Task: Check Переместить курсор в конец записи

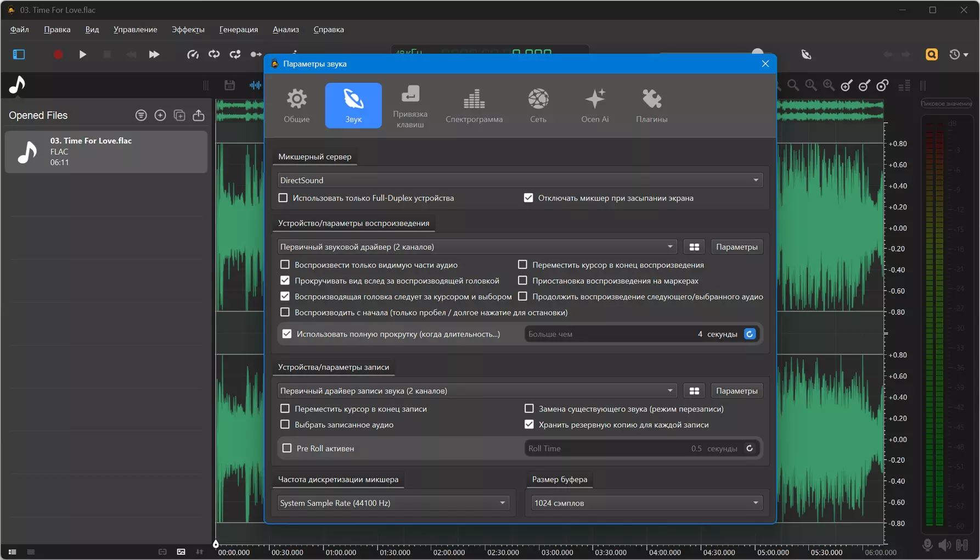Action: click(285, 408)
